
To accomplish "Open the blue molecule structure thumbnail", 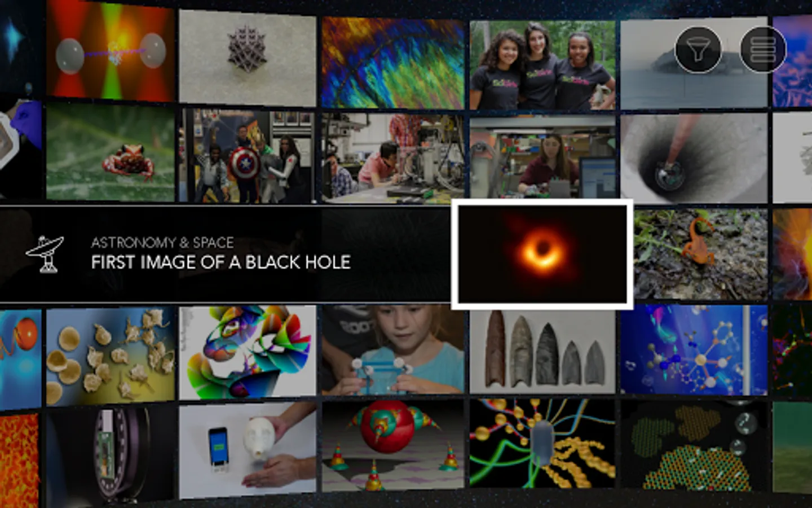I will (694, 350).
